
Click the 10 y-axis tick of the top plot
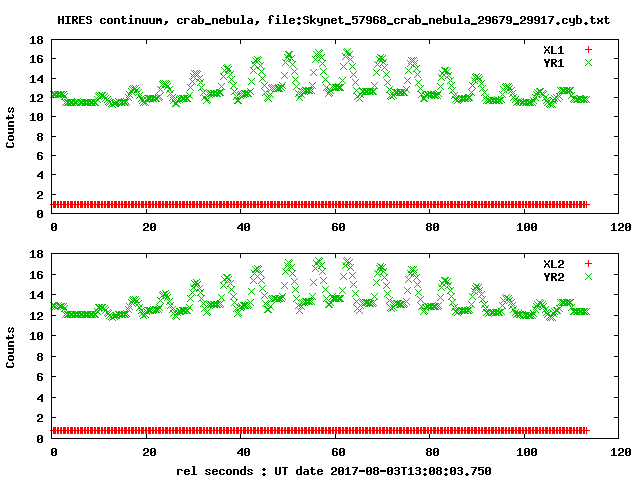coord(36,117)
